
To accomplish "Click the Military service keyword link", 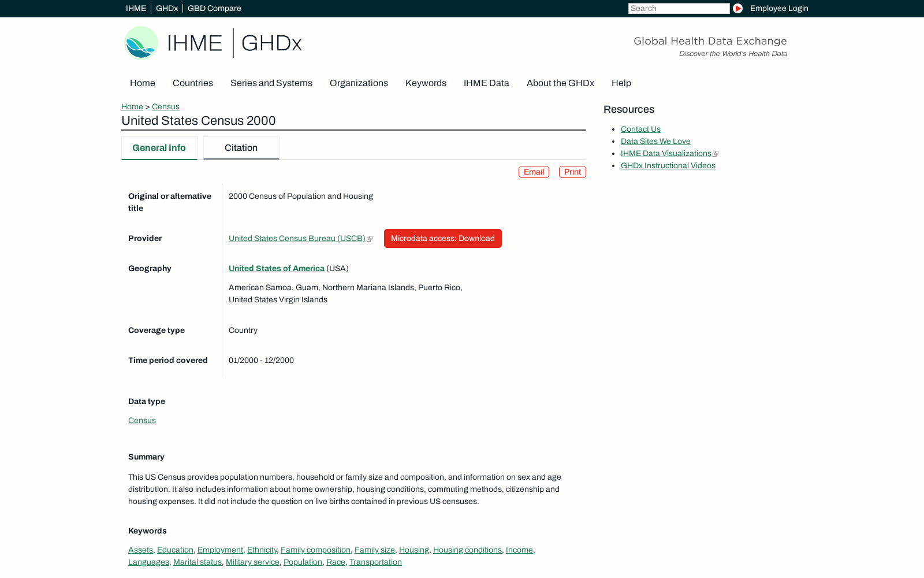I will pos(252,562).
